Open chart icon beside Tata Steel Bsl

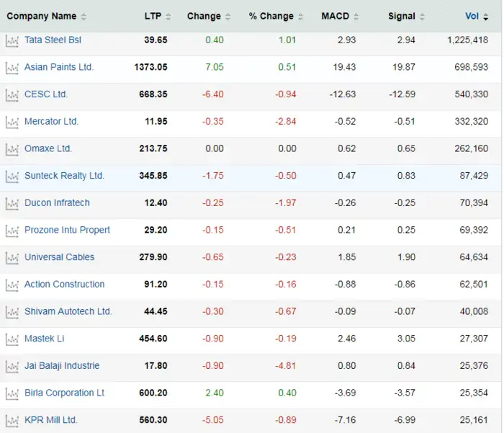(x=11, y=41)
